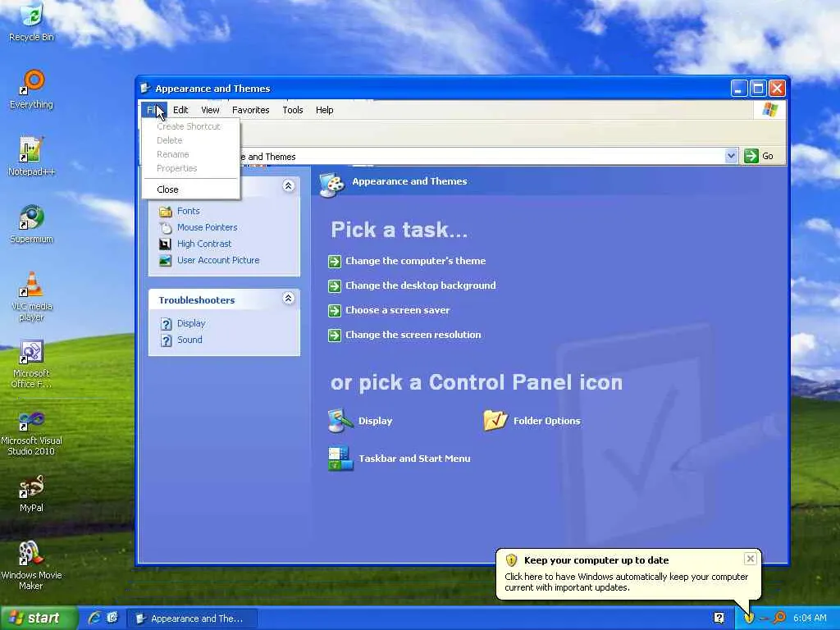The image size is (840, 630).
Task: Open the Display troubleshooter link
Action: (191, 323)
